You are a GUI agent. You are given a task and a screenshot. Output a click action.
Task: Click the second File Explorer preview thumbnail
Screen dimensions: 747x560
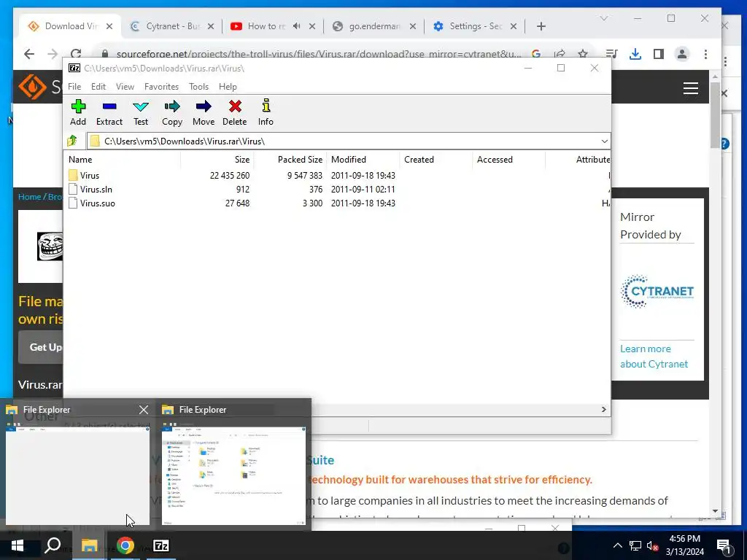tap(233, 474)
